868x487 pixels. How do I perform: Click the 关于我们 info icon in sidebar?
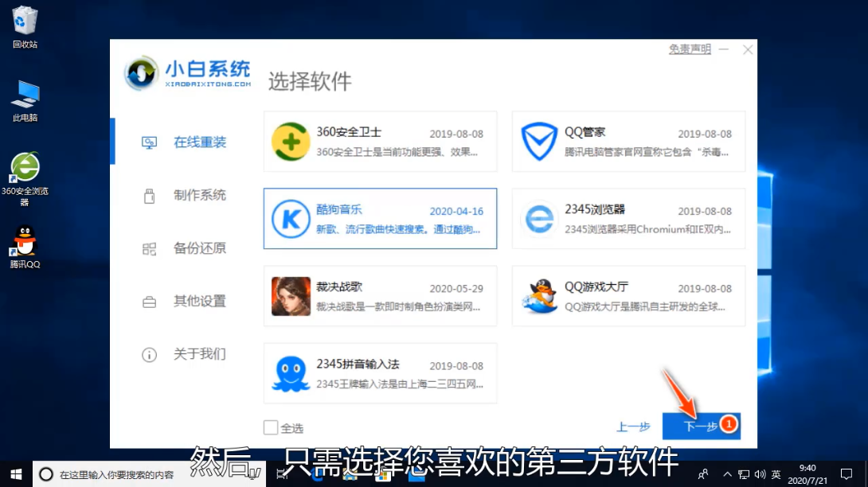tap(149, 355)
